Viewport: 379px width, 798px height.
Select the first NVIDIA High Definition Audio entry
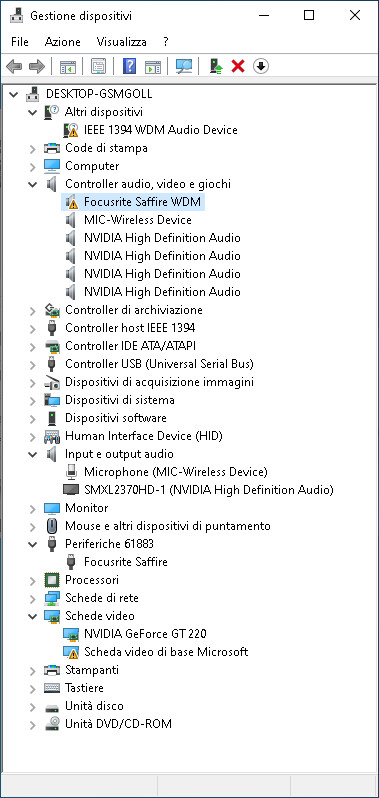[162, 238]
